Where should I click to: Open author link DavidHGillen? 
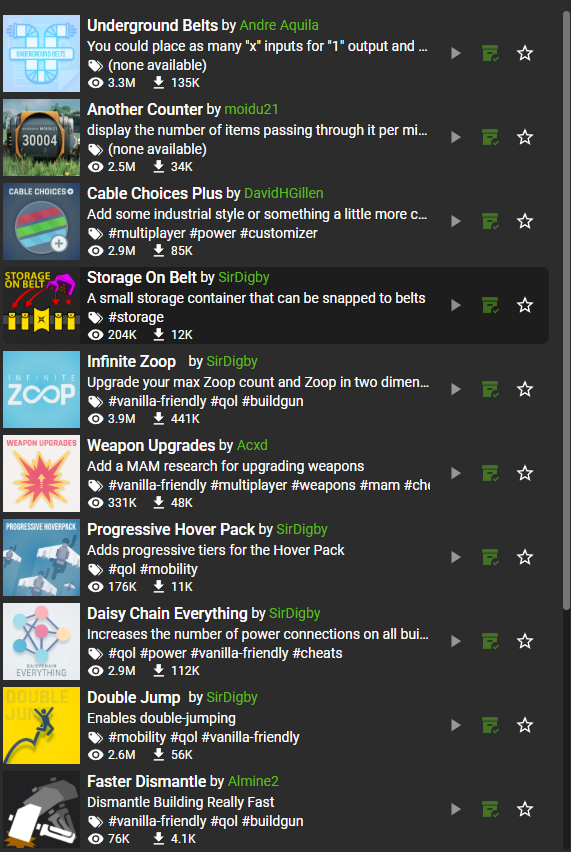(284, 193)
